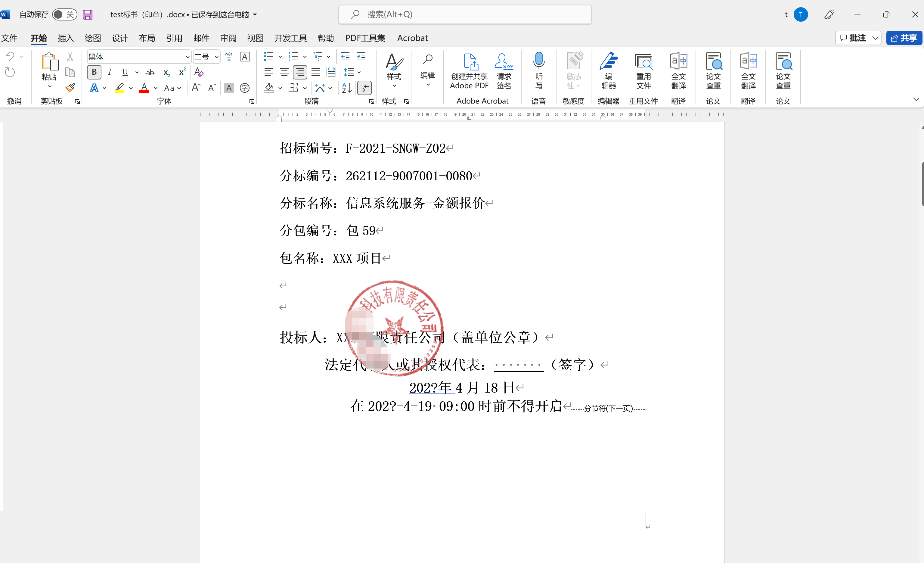
Task: Click the superscript icon
Action: click(x=182, y=72)
